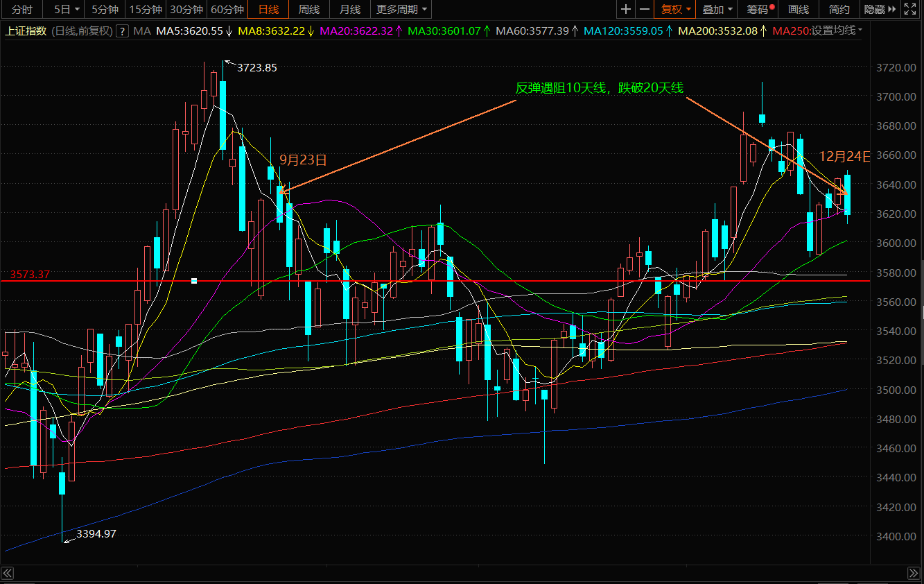Toggle the 筹码 chip distribution panel

coord(758,9)
